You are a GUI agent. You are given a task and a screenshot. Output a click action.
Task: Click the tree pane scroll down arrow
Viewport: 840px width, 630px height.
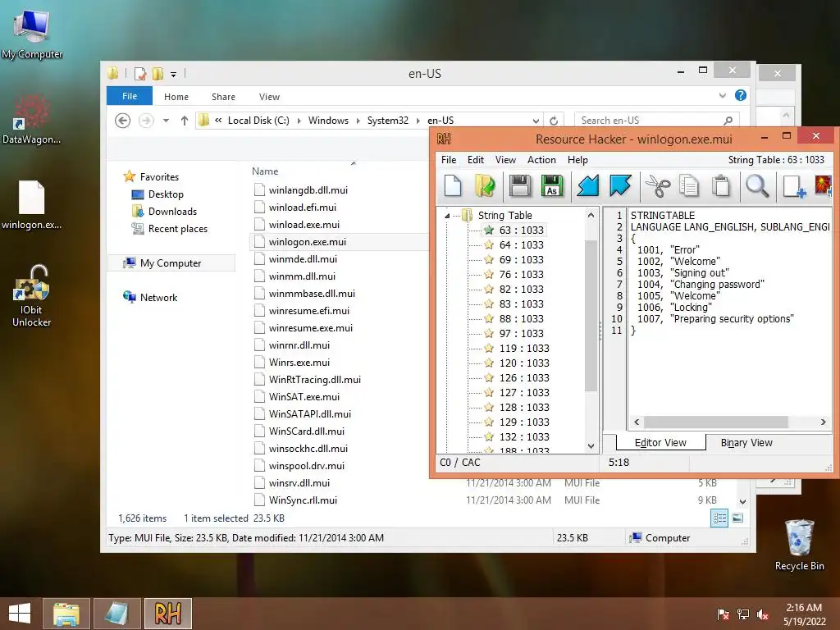(x=591, y=445)
